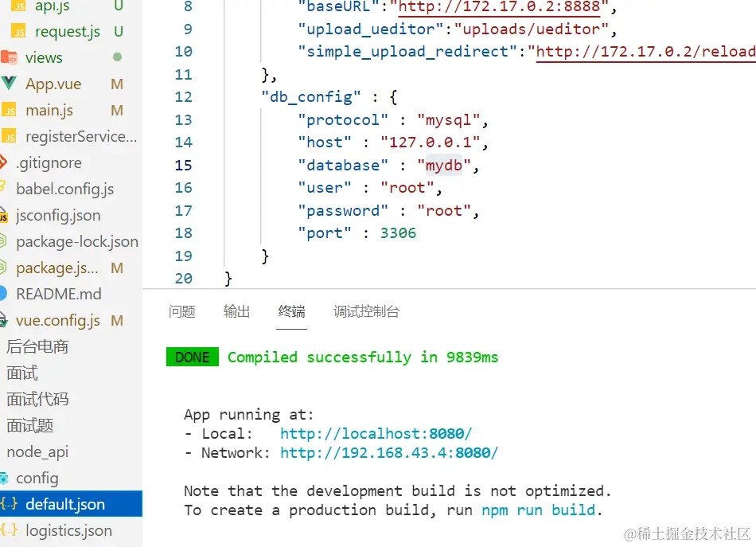This screenshot has height=547, width=756.
Task: Click line number 12 in gutter
Action: point(183,97)
